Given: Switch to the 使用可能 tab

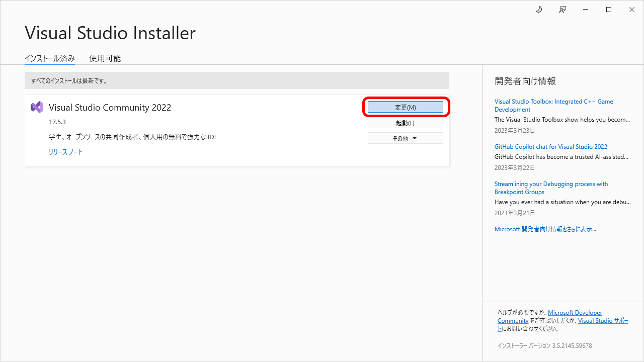Looking at the screenshot, I should pyautogui.click(x=105, y=58).
